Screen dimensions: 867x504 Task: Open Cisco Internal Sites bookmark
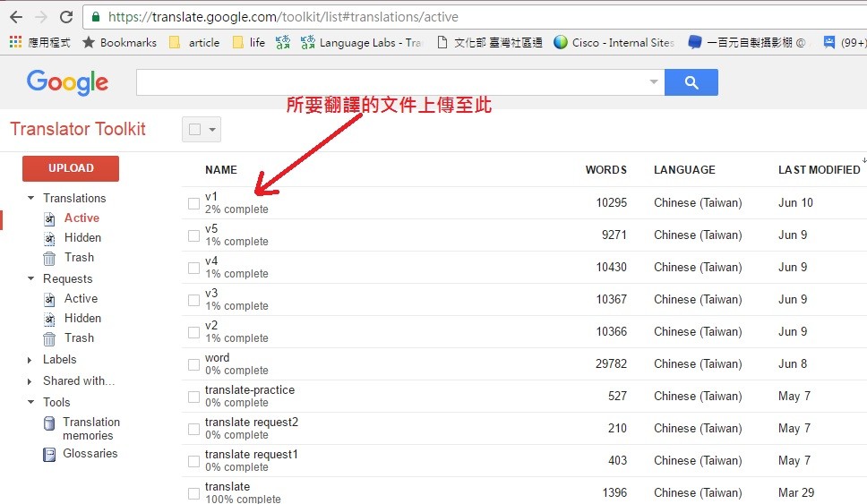(x=614, y=43)
